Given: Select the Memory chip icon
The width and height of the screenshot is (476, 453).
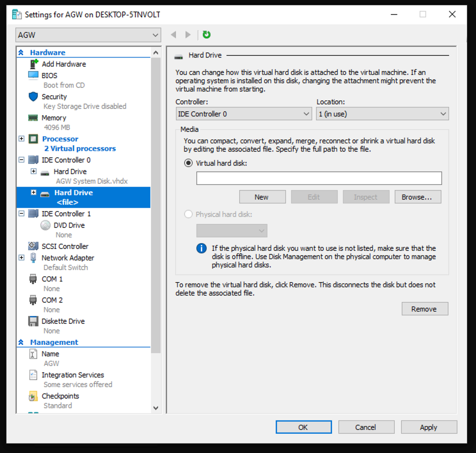Looking at the screenshot, I should (x=33, y=118).
